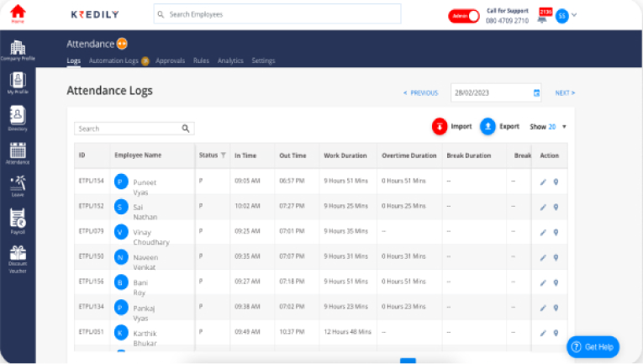Image resolution: width=643 pixels, height=364 pixels.
Task: Open the Status column filter
Action: pyautogui.click(x=224, y=156)
